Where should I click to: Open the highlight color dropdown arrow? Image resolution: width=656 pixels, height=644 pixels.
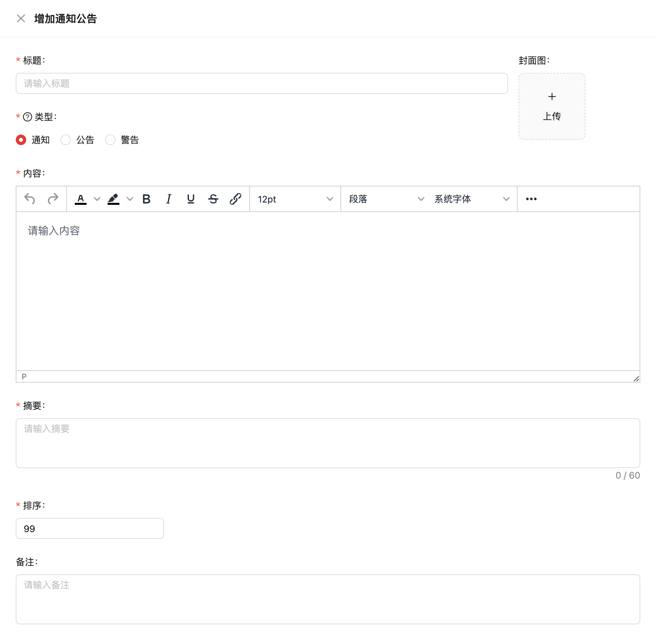tap(130, 199)
